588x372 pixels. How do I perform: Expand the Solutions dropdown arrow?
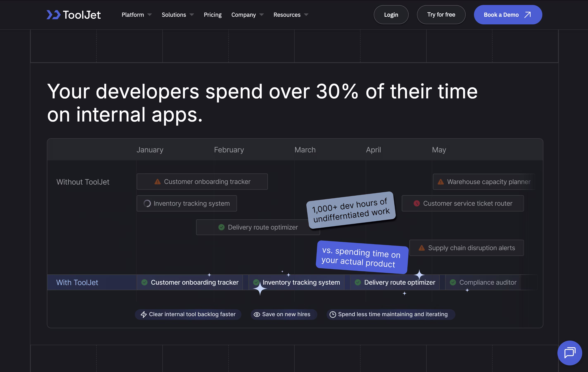point(192,15)
